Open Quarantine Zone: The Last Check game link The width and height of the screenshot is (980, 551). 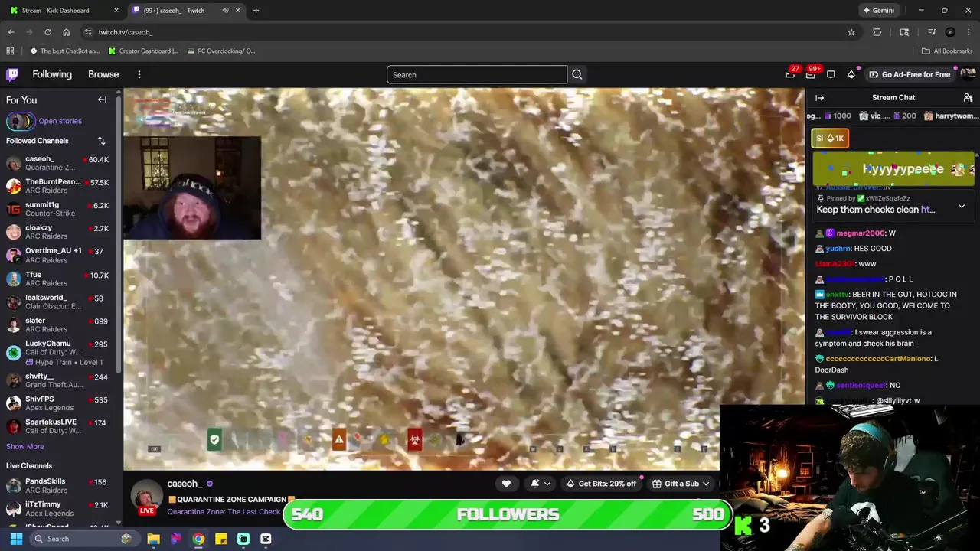(x=224, y=512)
